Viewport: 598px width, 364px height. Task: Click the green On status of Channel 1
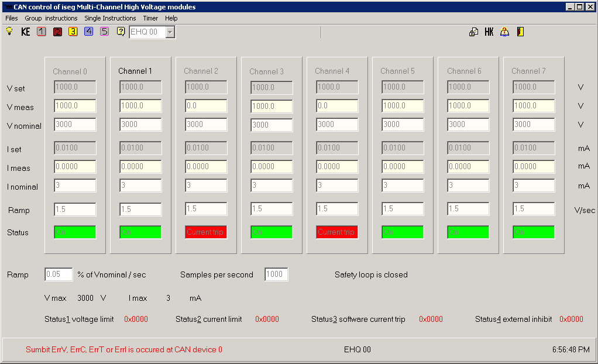tap(140, 232)
